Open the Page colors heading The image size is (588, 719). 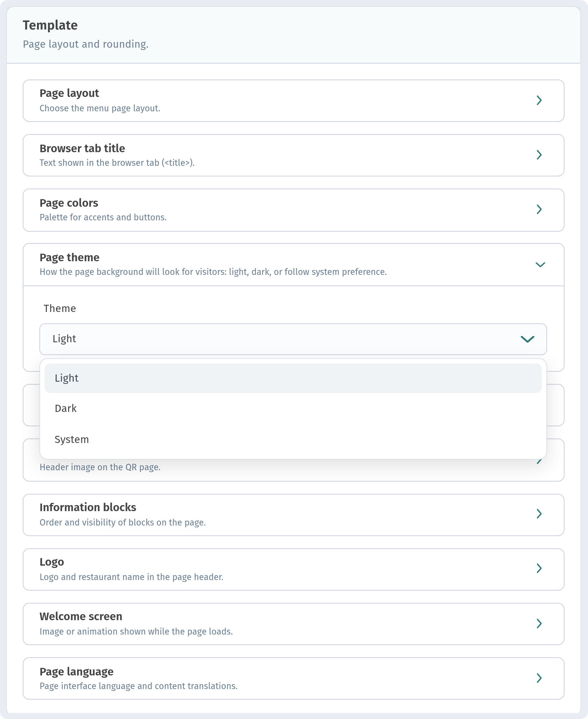coord(69,203)
